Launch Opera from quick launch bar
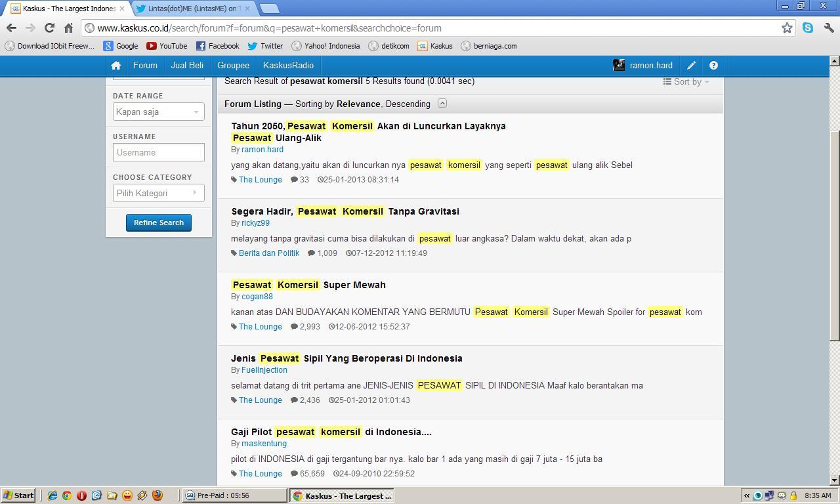Image resolution: width=840 pixels, height=504 pixels. [82, 495]
